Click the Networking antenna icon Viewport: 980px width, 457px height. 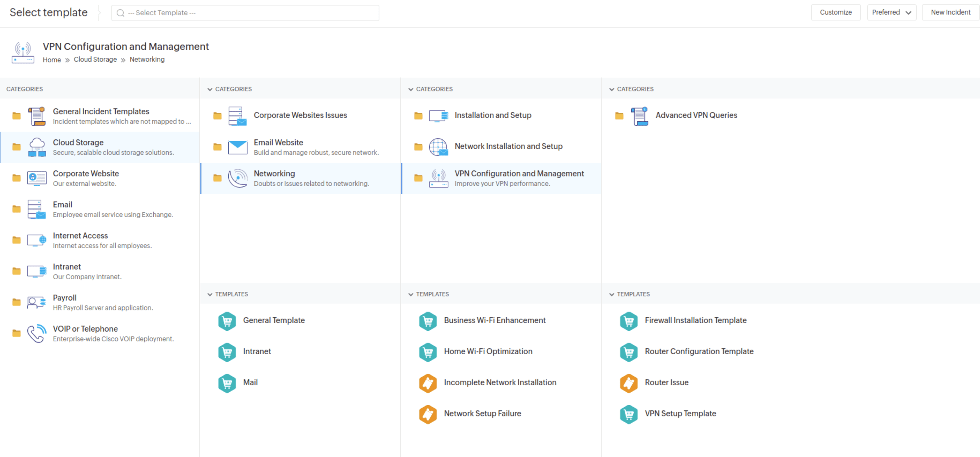[237, 178]
